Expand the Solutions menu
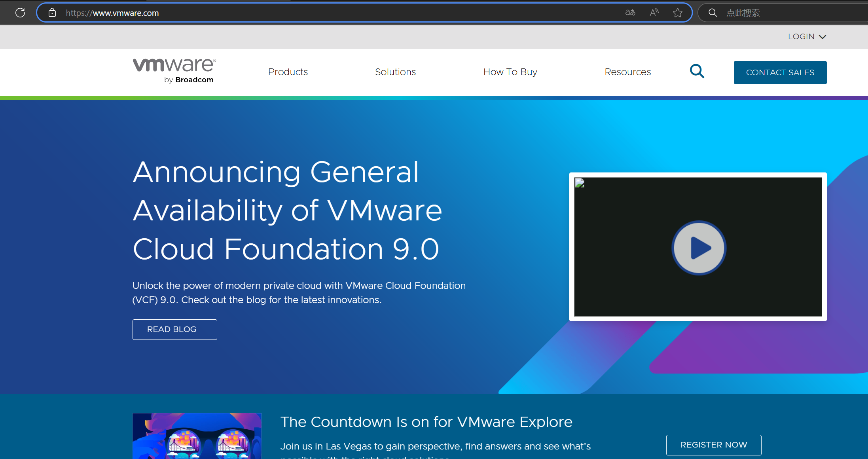 (x=395, y=72)
